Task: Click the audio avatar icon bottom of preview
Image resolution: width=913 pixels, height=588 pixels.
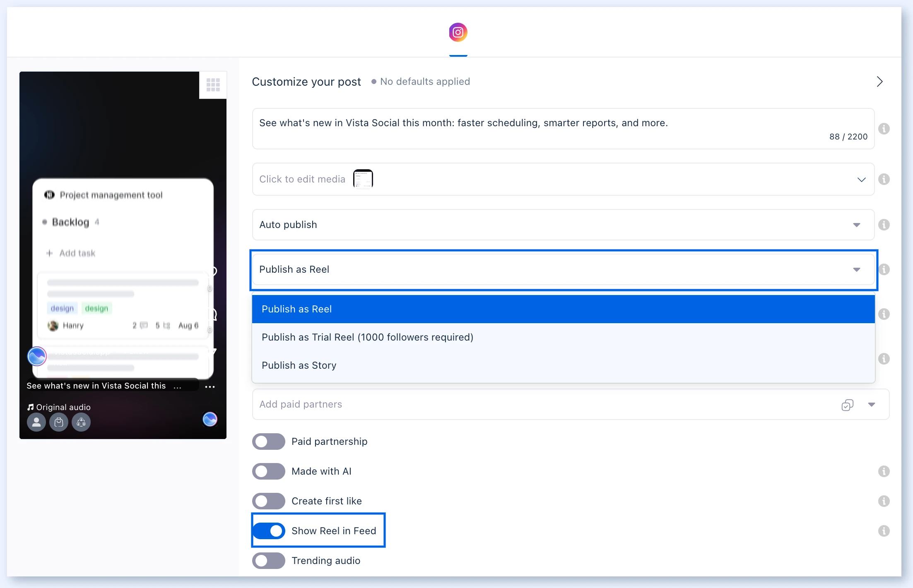Action: 210,419
